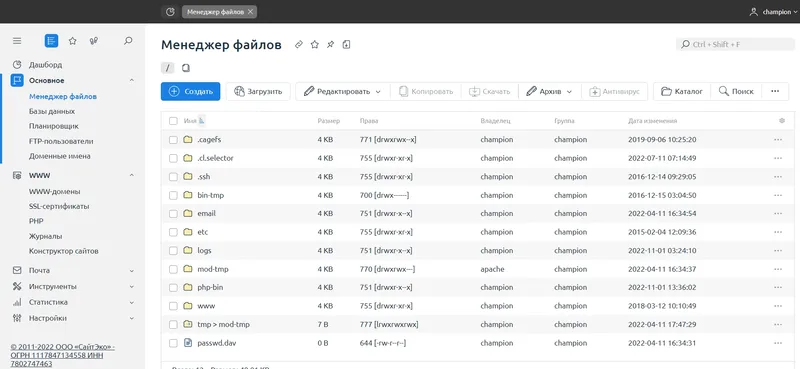Viewport: 800px width, 369px height.
Task: Open the Редактировать dropdown
Action: [x=342, y=91]
